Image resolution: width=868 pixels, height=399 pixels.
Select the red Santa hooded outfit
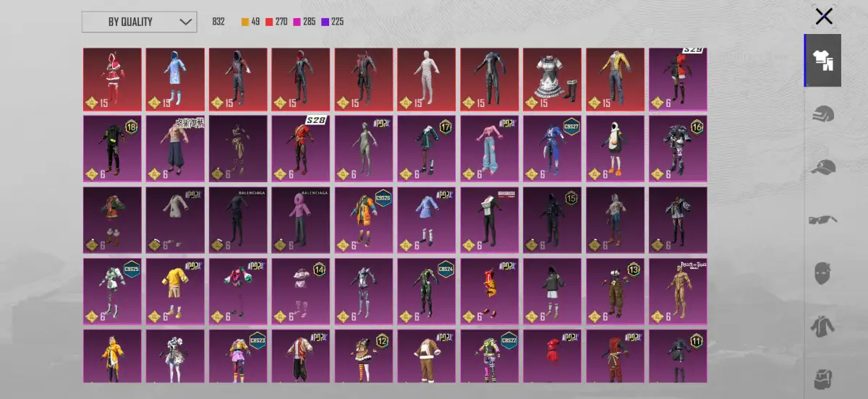tap(112, 80)
